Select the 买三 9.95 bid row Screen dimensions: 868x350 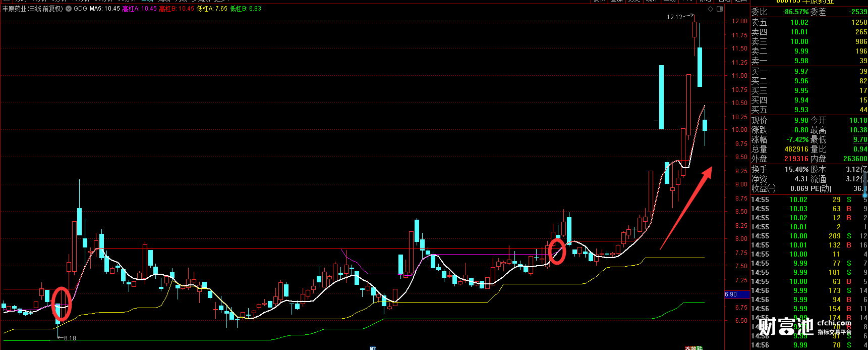point(809,90)
